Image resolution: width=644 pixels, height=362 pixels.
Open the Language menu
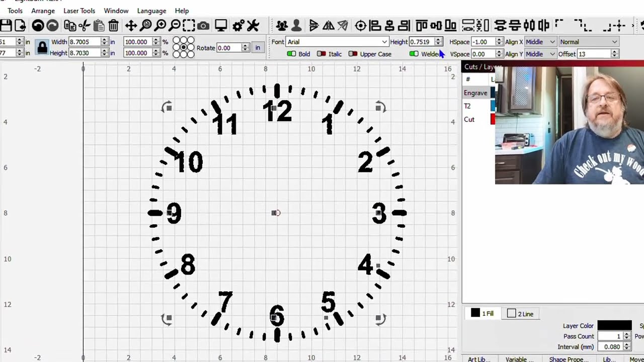pos(151,11)
